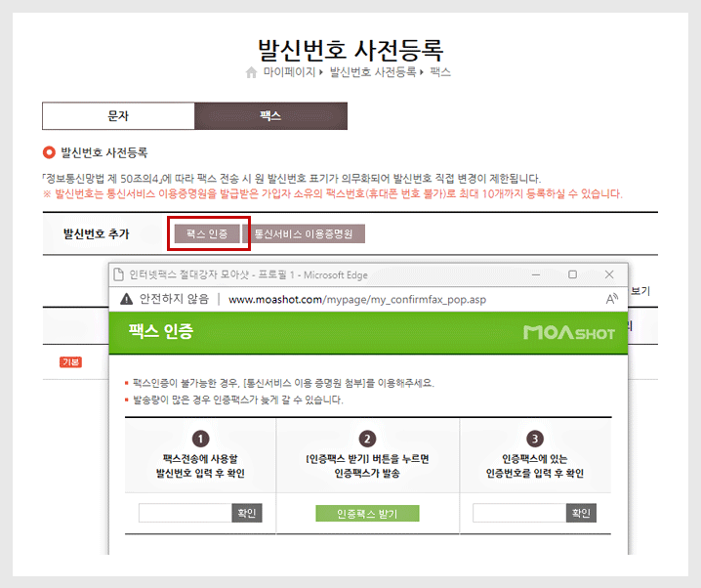Click 팩스 breadcrumb item
Image resolution: width=701 pixels, height=588 pixels.
[x=440, y=72]
